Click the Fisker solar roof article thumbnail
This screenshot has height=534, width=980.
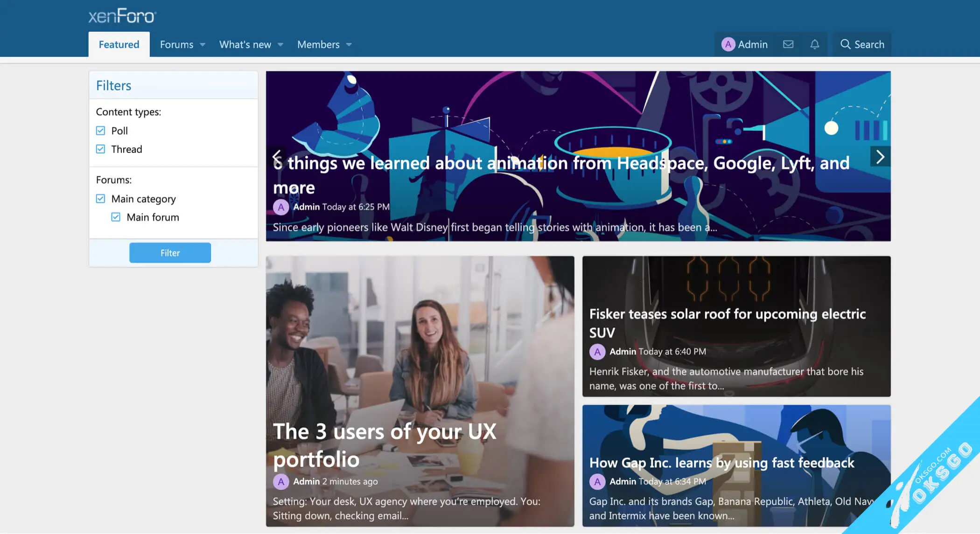[736, 326]
